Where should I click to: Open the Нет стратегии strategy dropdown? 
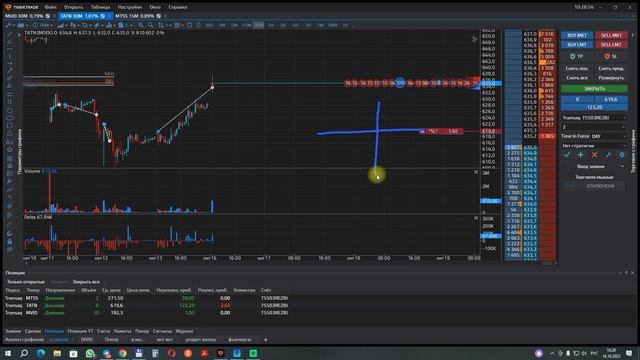[594, 146]
